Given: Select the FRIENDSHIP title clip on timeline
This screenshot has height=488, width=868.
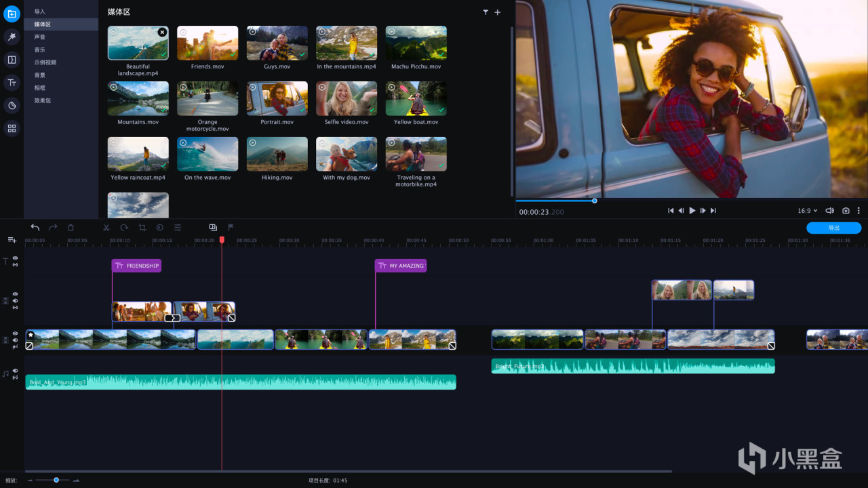Looking at the screenshot, I should [x=136, y=266].
